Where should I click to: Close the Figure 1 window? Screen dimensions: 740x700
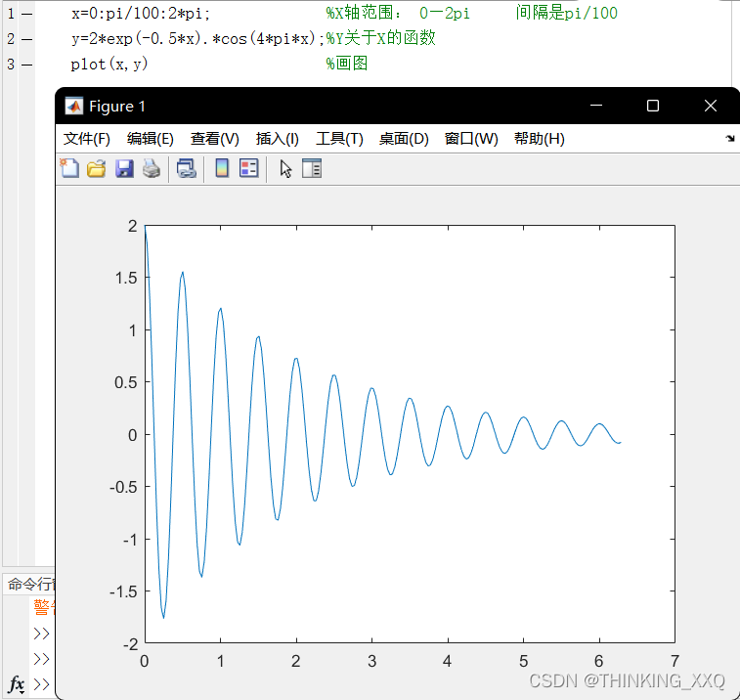711,106
